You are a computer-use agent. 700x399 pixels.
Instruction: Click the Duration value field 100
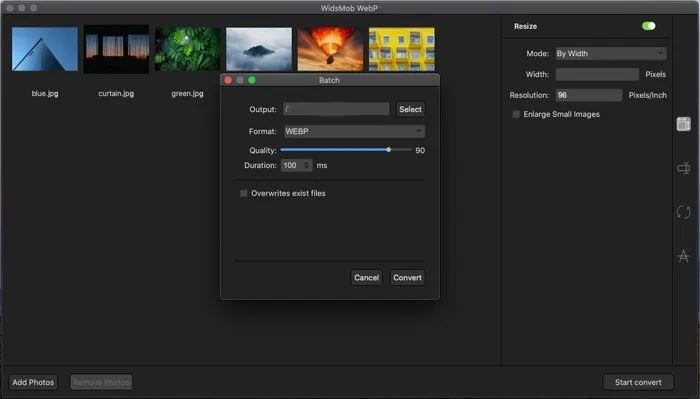click(292, 165)
